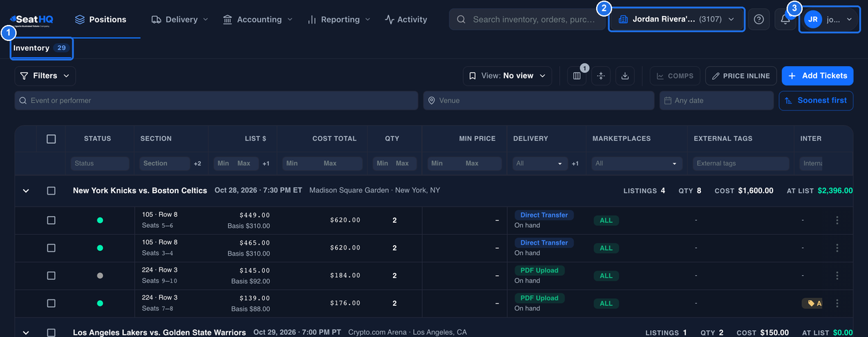This screenshot has height=337, width=868.
Task: Open the help question-mark icon
Action: (759, 19)
